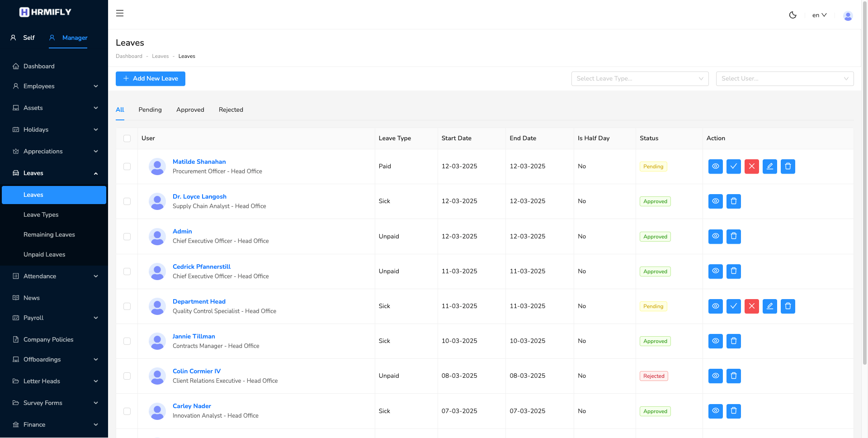
Task: Open the Select User dropdown
Action: tap(784, 79)
